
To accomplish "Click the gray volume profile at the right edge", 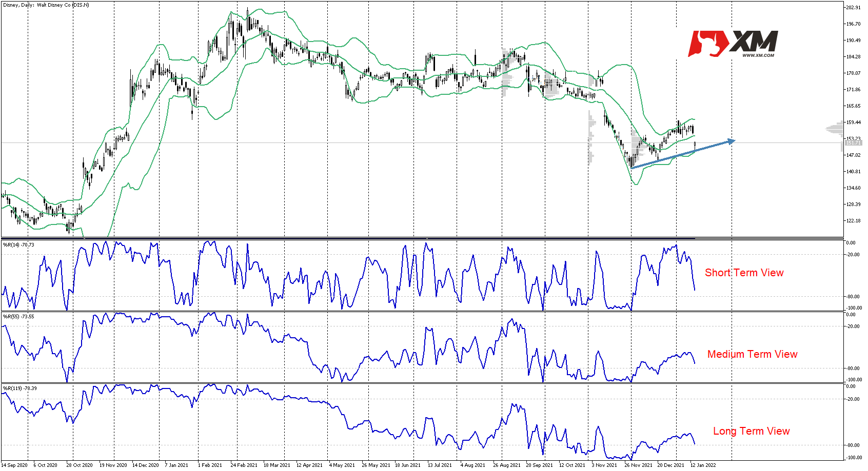I will coord(835,129).
